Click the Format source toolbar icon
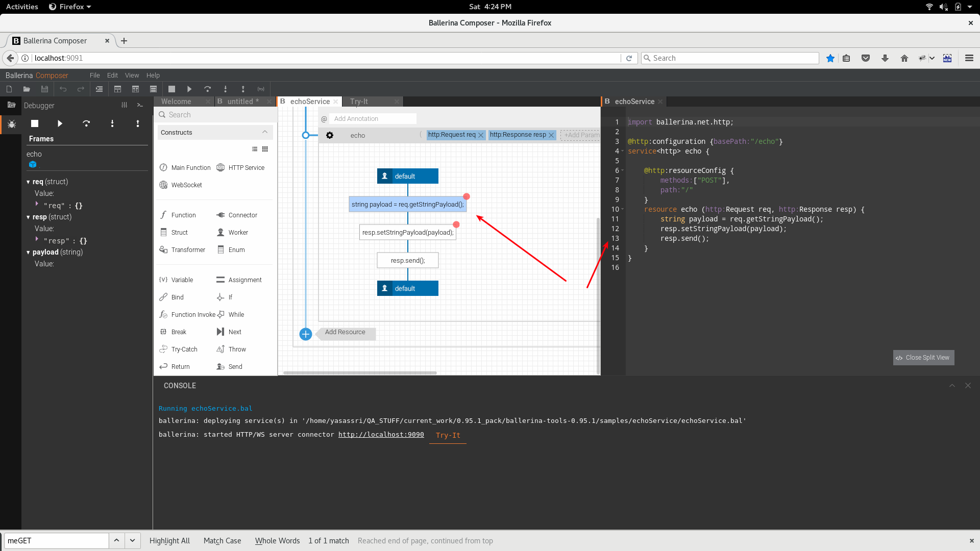 pos(100,89)
